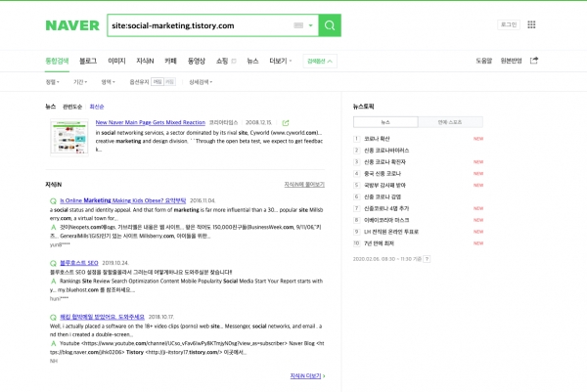Switch to the top 뉴스 search tab

pyautogui.click(x=252, y=61)
